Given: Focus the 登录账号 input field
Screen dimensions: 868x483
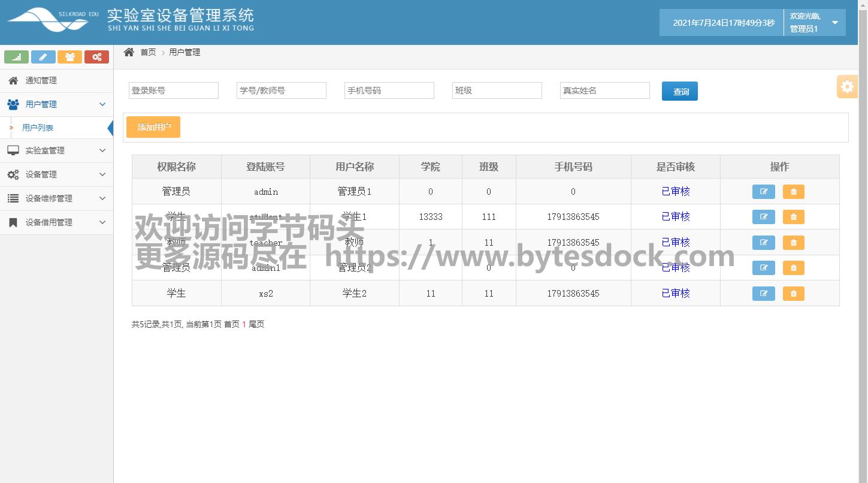Looking at the screenshot, I should [174, 90].
